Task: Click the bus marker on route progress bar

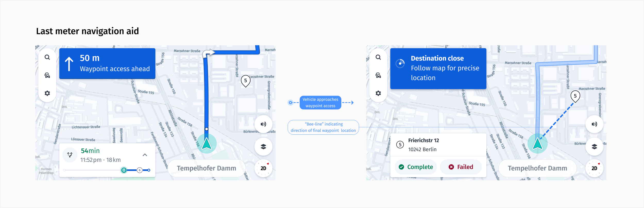Action: [124, 170]
